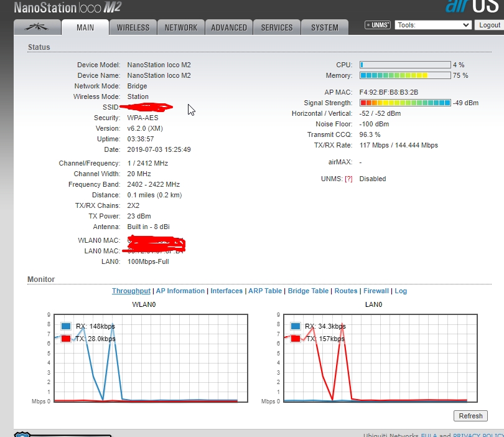The width and height of the screenshot is (504, 437).
Task: Open the SERVICES tab
Action: 277,27
